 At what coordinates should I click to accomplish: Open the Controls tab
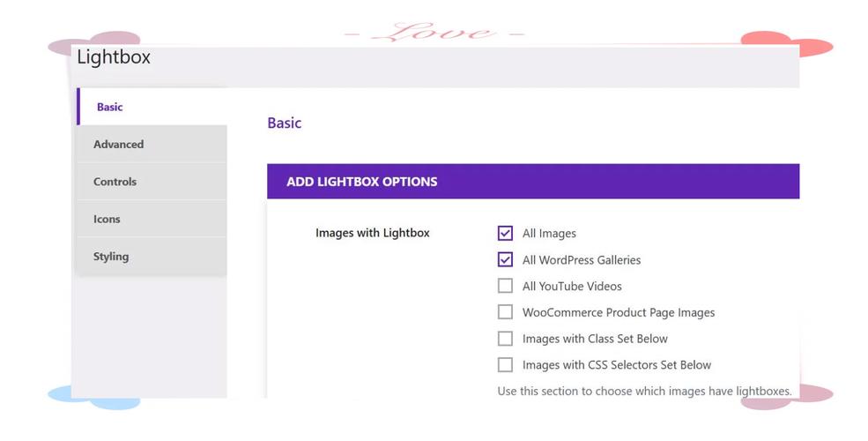coord(115,182)
